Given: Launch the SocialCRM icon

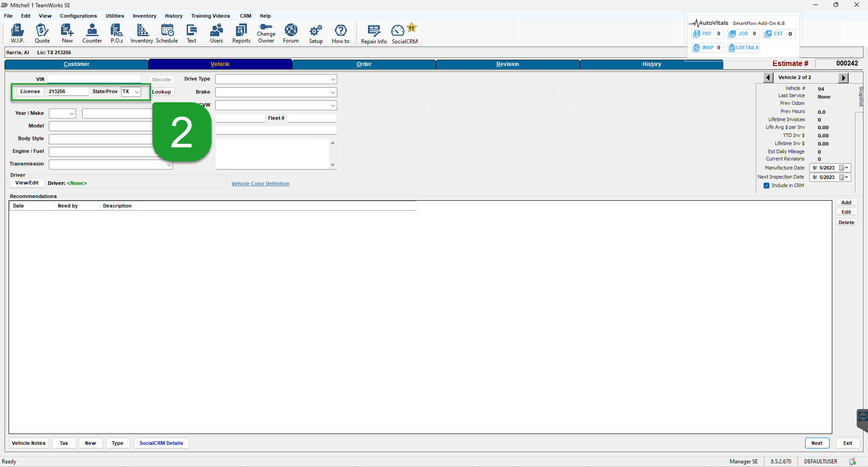Looking at the screenshot, I should click(405, 34).
